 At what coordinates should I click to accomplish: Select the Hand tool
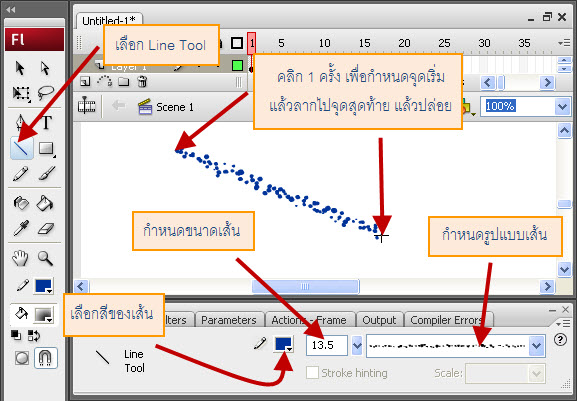pos(20,258)
